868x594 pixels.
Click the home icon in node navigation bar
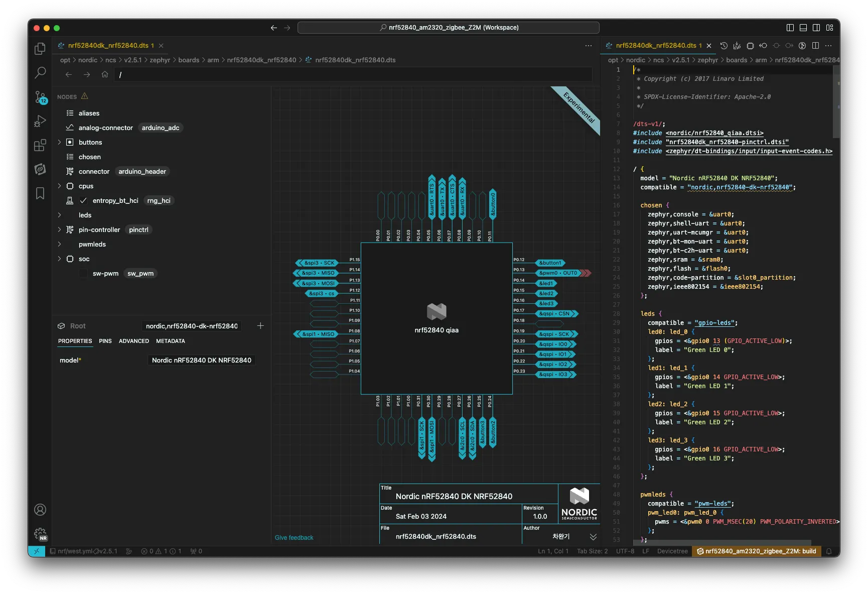coord(105,74)
